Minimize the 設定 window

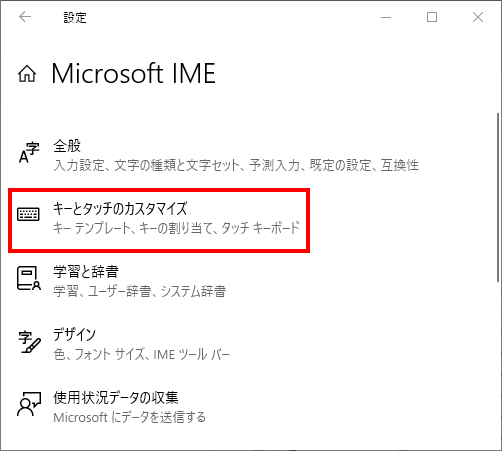coord(386,17)
